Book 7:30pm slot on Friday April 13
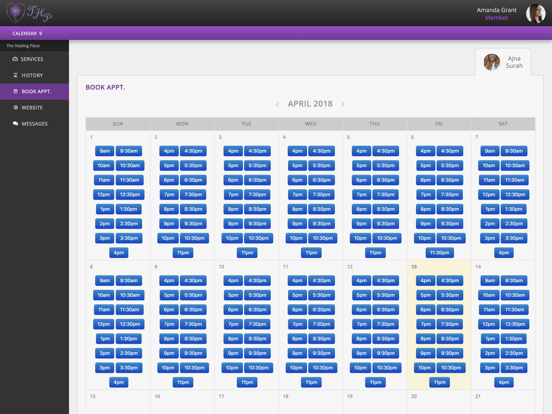Image resolution: width=552 pixels, height=414 pixels. point(450,324)
